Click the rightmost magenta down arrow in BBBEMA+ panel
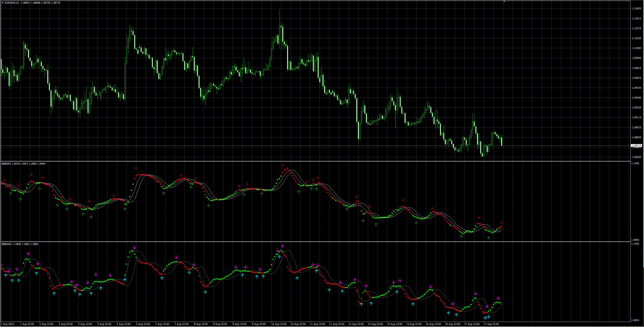644x327 pixels. (x=498, y=298)
